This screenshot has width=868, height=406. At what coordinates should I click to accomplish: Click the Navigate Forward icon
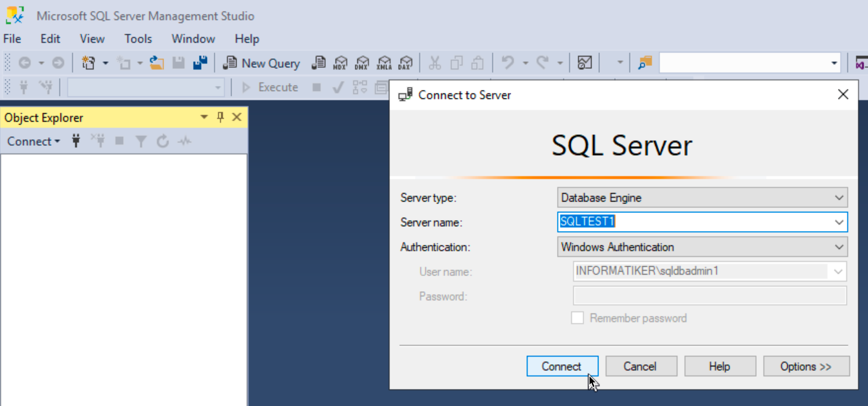click(x=58, y=63)
